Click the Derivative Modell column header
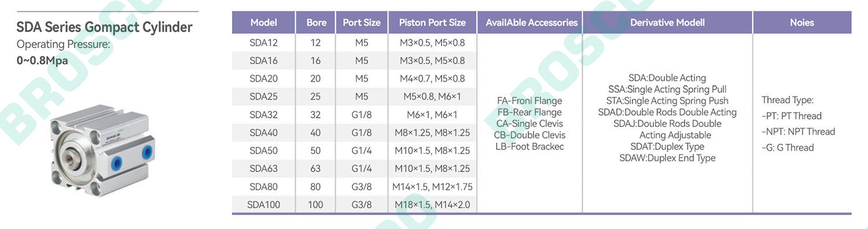 [667, 23]
